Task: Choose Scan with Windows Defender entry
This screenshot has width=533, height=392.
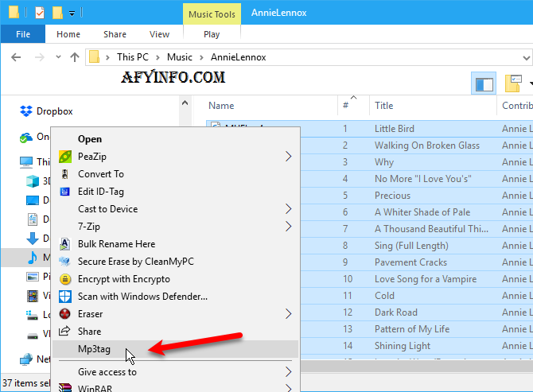Action: click(175, 297)
